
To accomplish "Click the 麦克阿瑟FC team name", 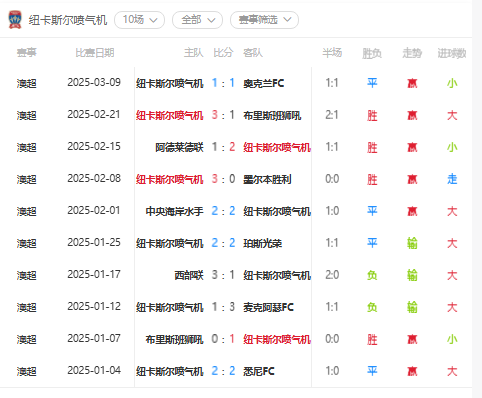I will 269,307.
